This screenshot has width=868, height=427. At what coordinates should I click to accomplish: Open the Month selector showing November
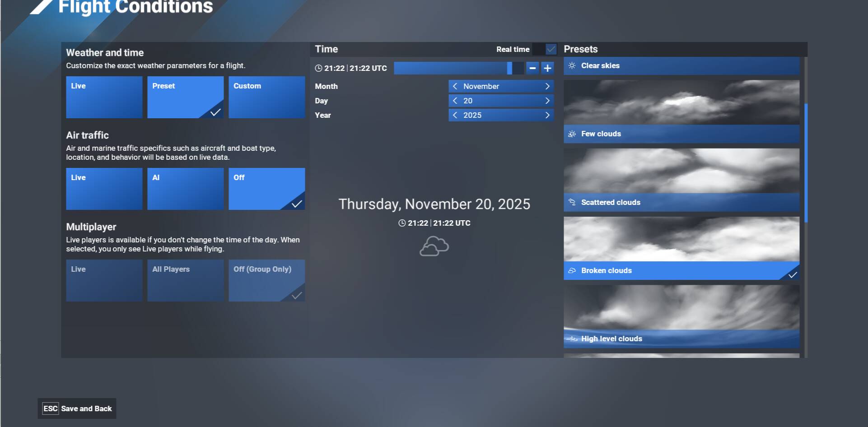pyautogui.click(x=501, y=86)
